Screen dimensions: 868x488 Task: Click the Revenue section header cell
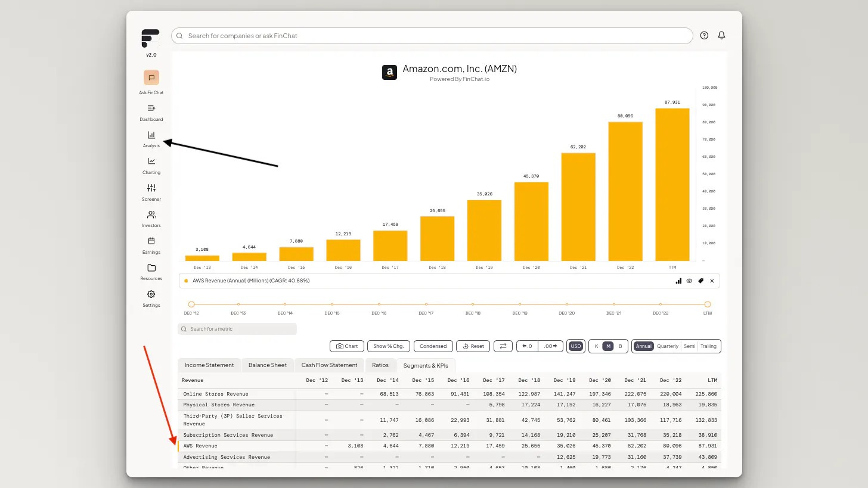tap(193, 380)
